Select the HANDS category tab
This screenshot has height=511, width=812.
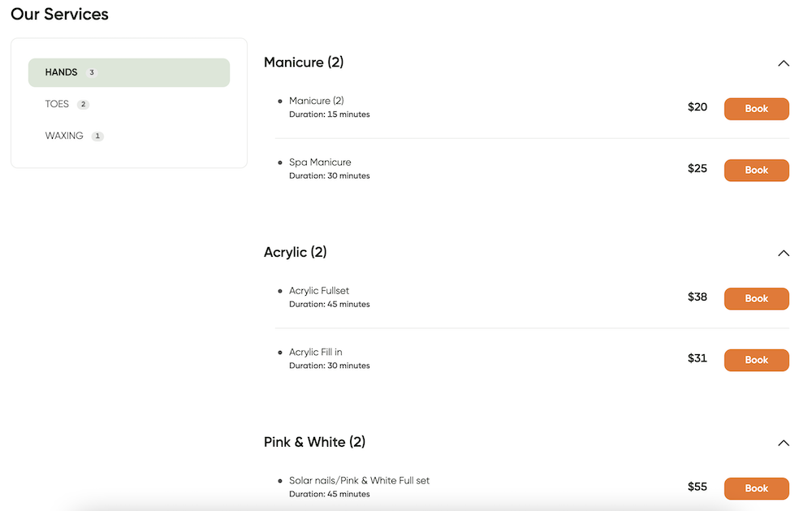tap(129, 72)
